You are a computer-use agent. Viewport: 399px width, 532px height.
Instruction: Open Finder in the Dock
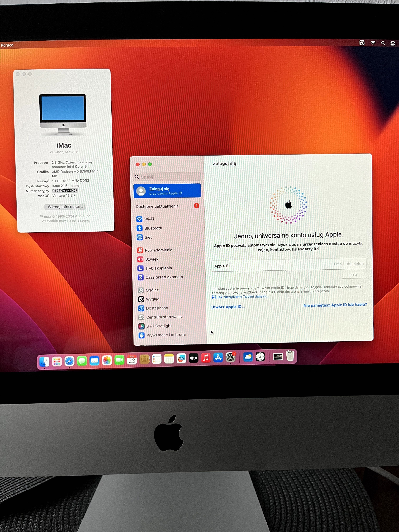click(x=44, y=362)
